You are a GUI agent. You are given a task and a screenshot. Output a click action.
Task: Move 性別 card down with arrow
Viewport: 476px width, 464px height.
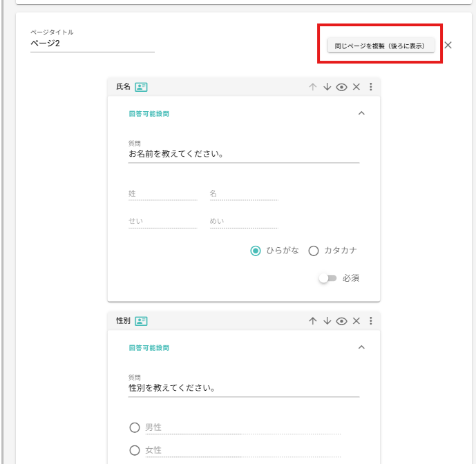[327, 321]
